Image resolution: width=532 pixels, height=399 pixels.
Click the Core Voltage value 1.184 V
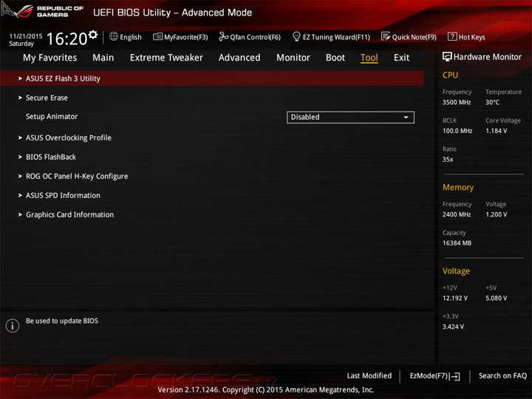point(496,131)
